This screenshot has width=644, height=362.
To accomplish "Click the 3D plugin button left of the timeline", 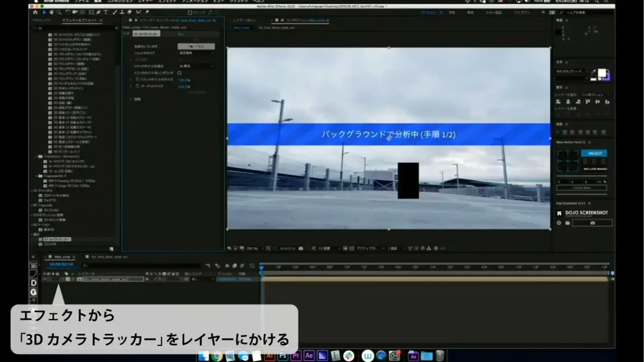I will tap(33, 266).
